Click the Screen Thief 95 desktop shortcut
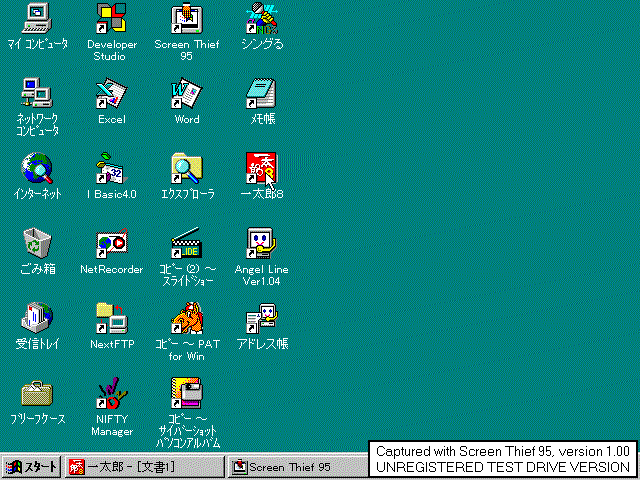This screenshot has width=640, height=480. coord(187,19)
